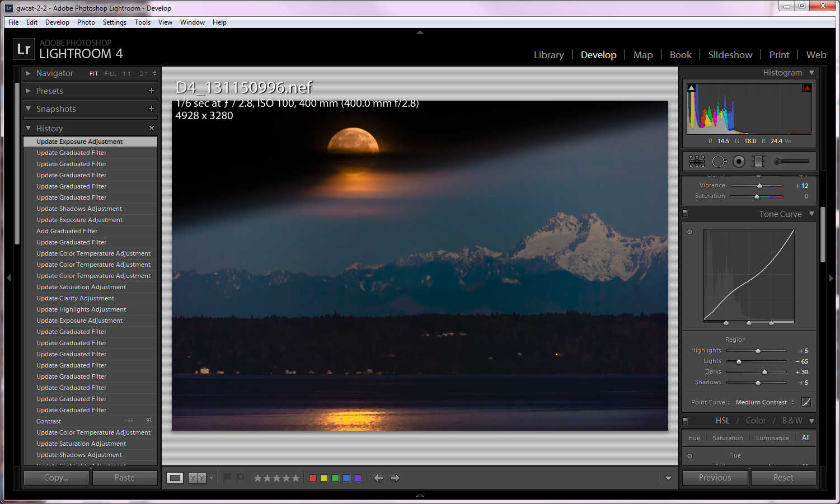Image resolution: width=840 pixels, height=504 pixels.
Task: Click the Paste button
Action: 125,478
